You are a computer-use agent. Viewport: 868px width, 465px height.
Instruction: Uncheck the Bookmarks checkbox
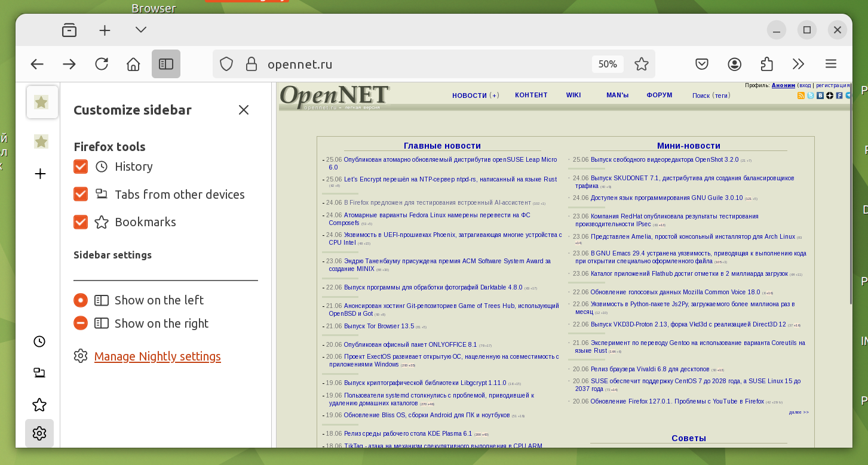point(81,222)
